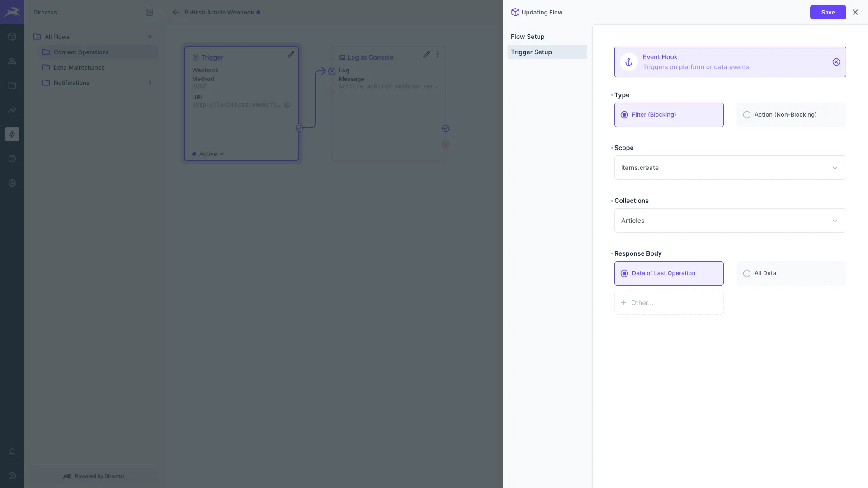This screenshot has width=868, height=488.
Task: Close the Updating Flow drawer
Action: pos(855,12)
